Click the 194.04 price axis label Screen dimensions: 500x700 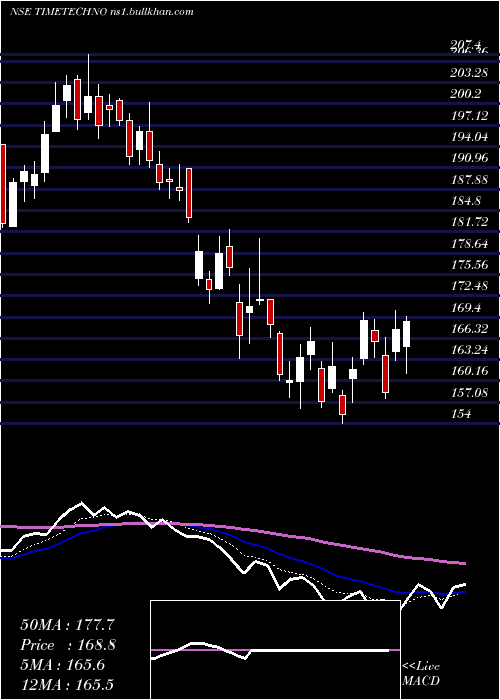[x=469, y=137]
